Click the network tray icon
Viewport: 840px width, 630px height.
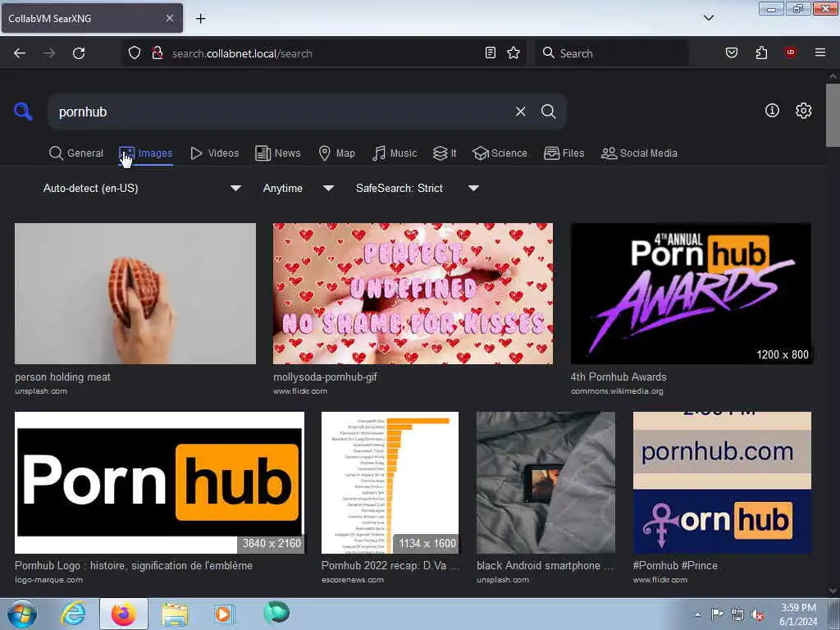coord(737,615)
